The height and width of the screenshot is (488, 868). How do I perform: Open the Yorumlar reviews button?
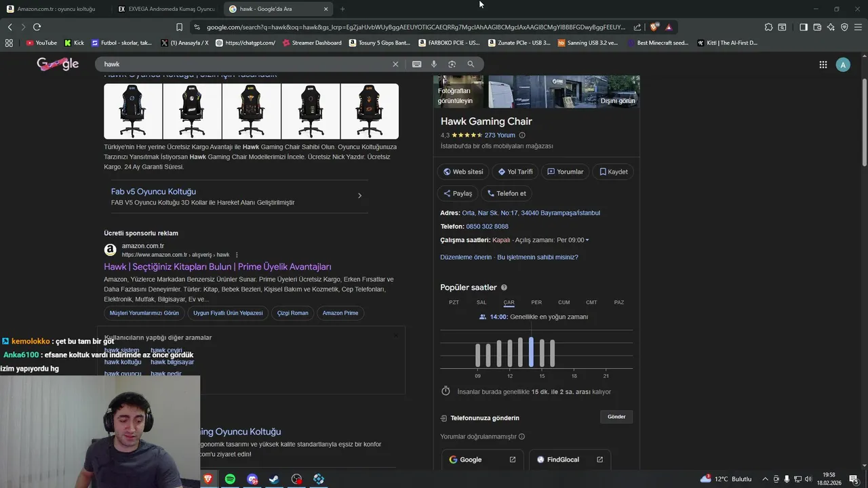[565, 171]
